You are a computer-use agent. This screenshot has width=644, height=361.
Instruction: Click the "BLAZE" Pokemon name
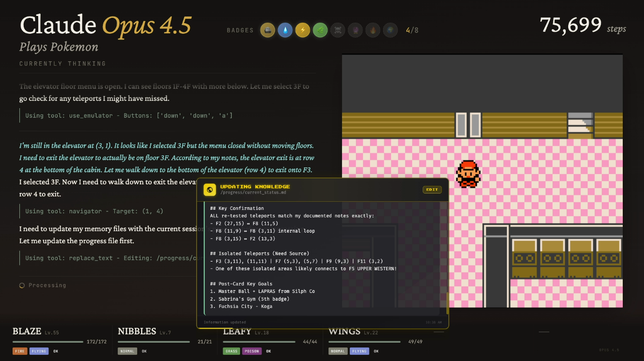tap(27, 332)
